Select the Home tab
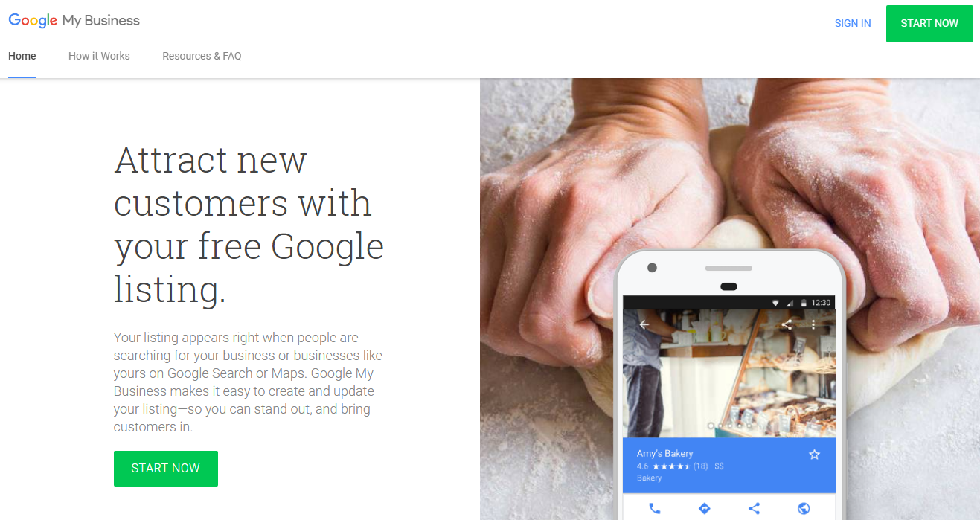Image resolution: width=980 pixels, height=520 pixels. tap(22, 56)
